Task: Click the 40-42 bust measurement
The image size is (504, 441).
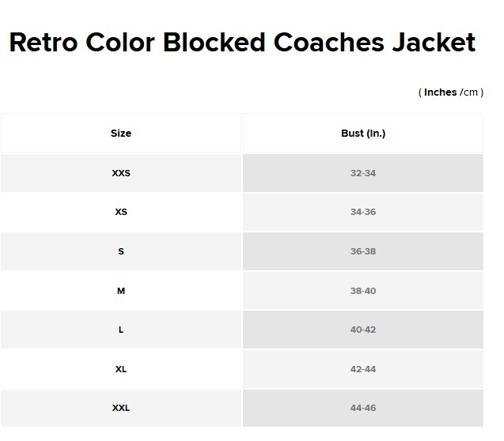Action: pos(363,330)
